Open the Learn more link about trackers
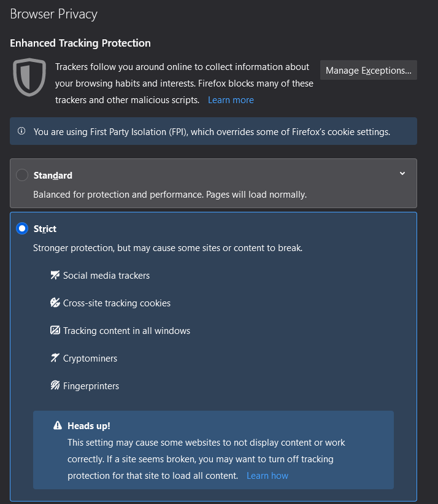Screen dimensions: 438x504 [231, 100]
